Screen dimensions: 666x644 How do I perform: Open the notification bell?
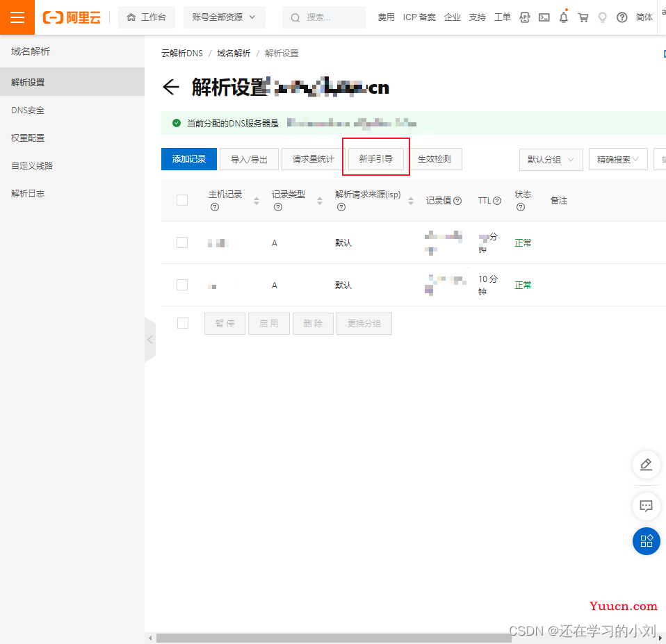pyautogui.click(x=564, y=17)
